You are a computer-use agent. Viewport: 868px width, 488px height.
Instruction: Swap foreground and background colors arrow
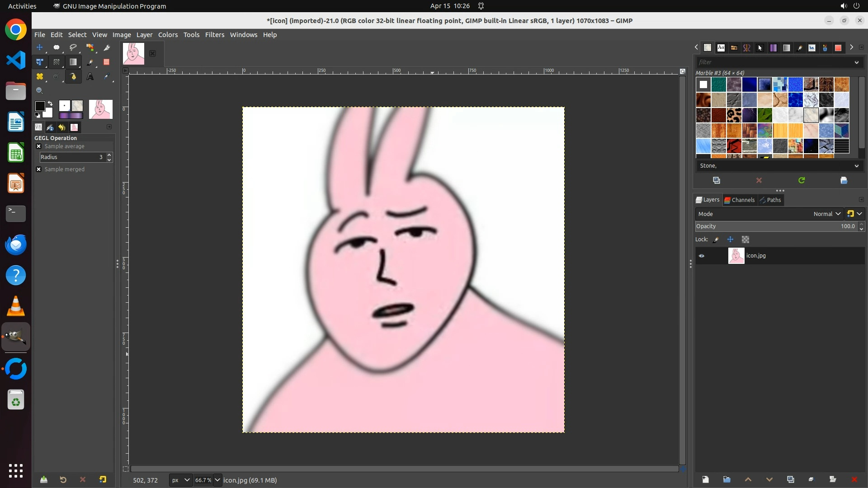pyautogui.click(x=50, y=103)
